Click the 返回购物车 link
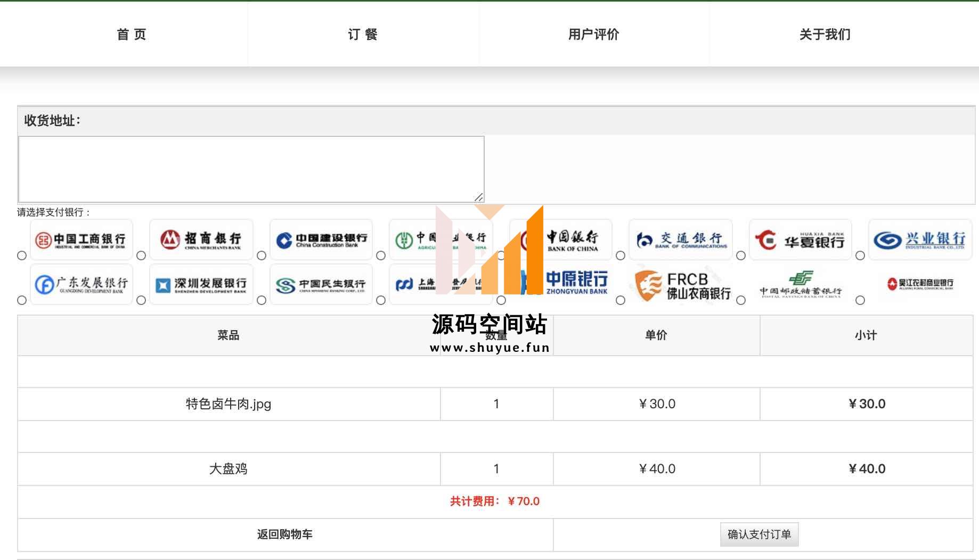 click(285, 534)
